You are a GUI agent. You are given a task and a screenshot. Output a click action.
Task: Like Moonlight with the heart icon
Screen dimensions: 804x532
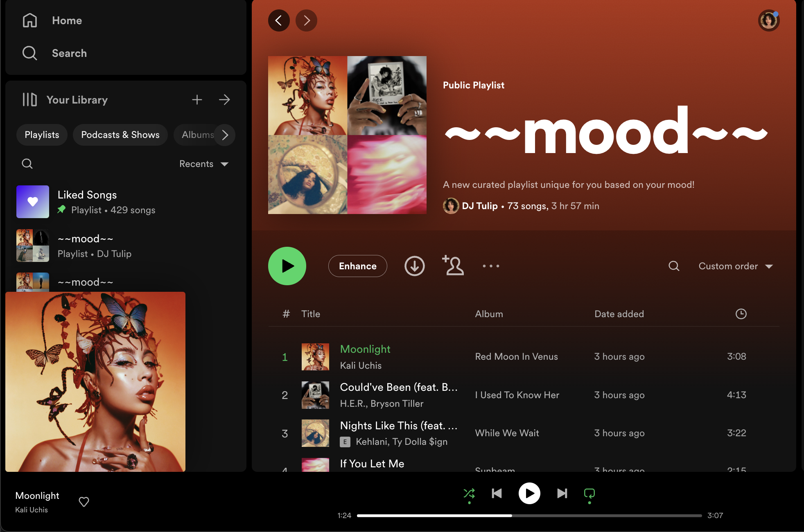coord(84,502)
